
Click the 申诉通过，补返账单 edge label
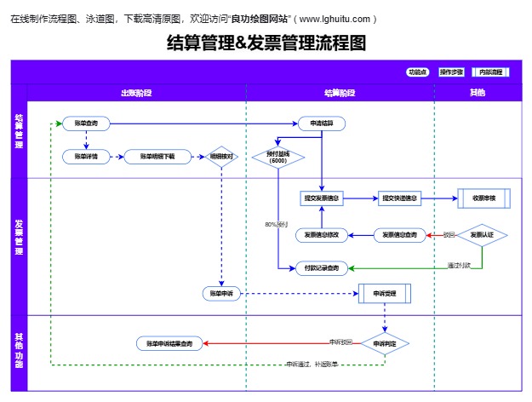pos(312,365)
